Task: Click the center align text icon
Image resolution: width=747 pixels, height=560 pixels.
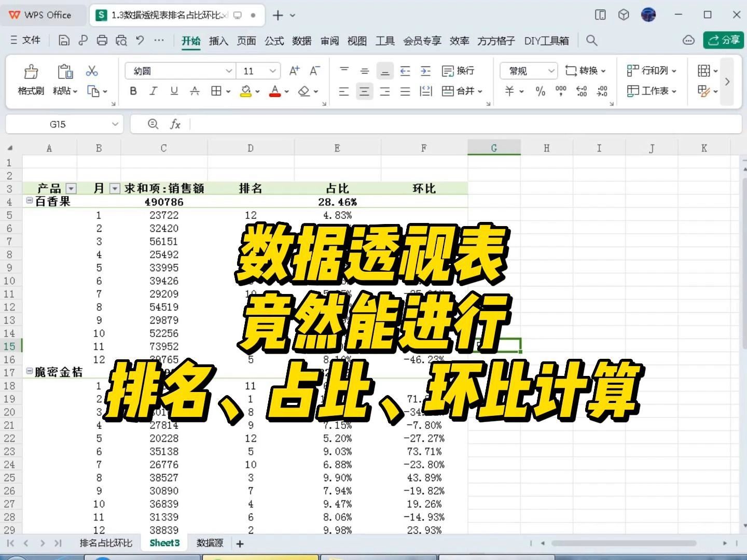Action: pyautogui.click(x=365, y=91)
